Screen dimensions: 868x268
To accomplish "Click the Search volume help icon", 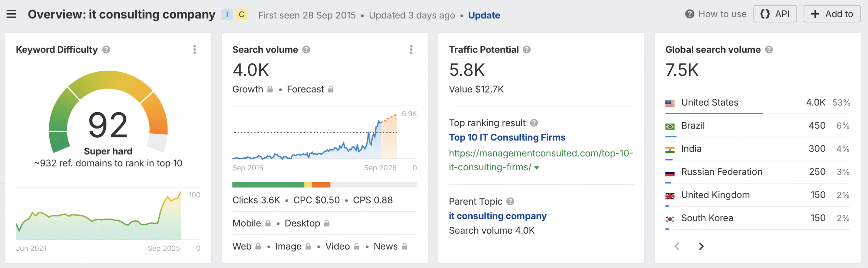I will coord(307,50).
